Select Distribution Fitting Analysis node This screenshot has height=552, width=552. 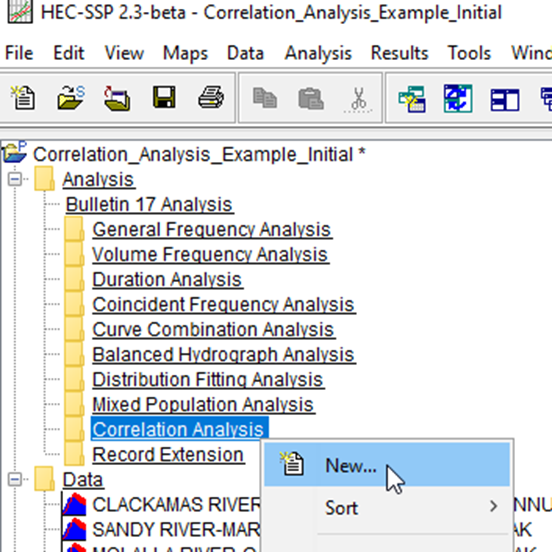208,379
